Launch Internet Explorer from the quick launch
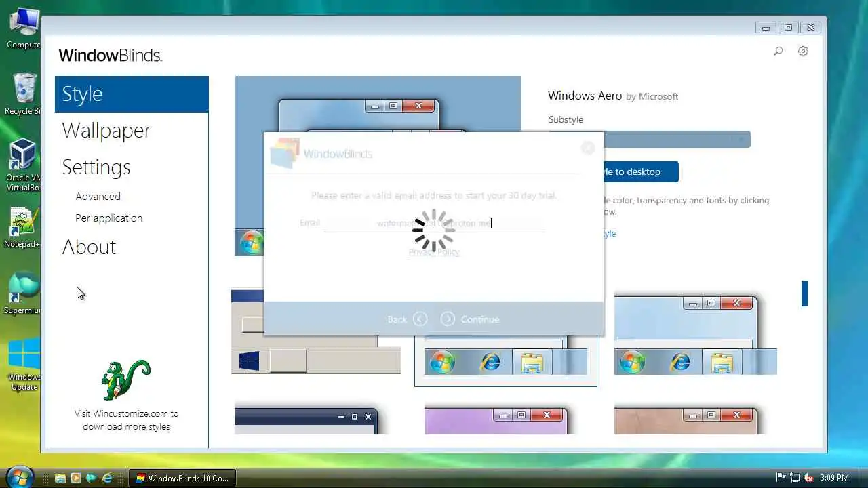 (x=106, y=478)
